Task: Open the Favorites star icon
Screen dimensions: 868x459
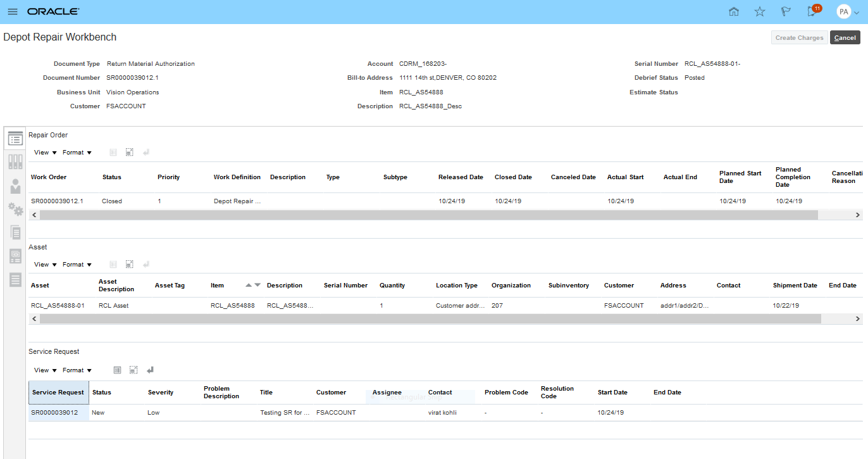Action: (760, 11)
